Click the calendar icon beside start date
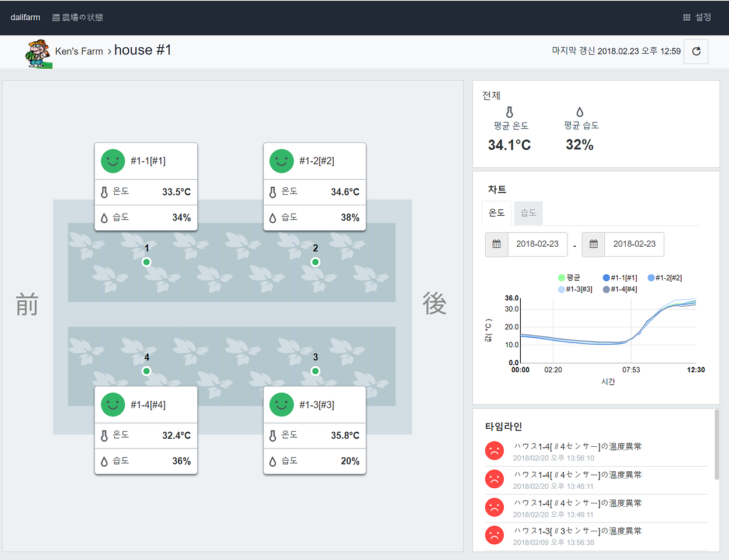This screenshot has width=729, height=560. pos(496,244)
